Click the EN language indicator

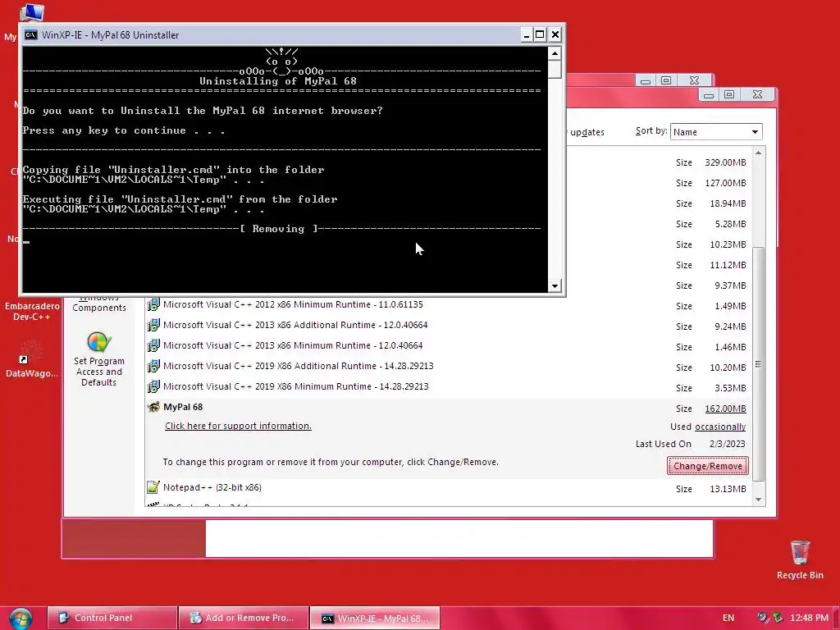click(728, 618)
